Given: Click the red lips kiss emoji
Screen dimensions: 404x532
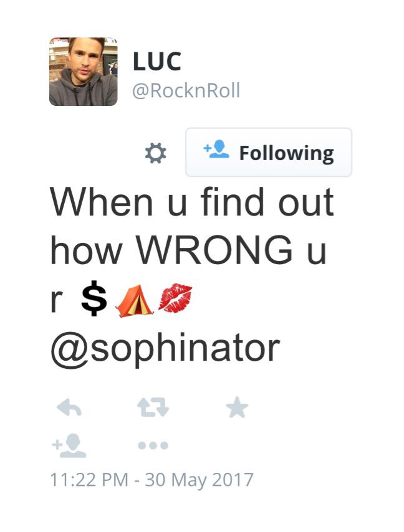Looking at the screenshot, I should pyautogui.click(x=175, y=298).
